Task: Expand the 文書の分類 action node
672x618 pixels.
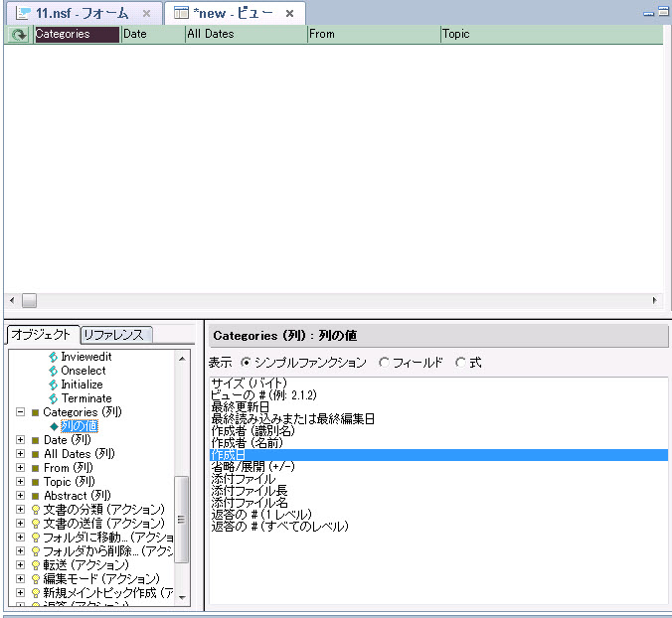Action: pyautogui.click(x=20, y=510)
